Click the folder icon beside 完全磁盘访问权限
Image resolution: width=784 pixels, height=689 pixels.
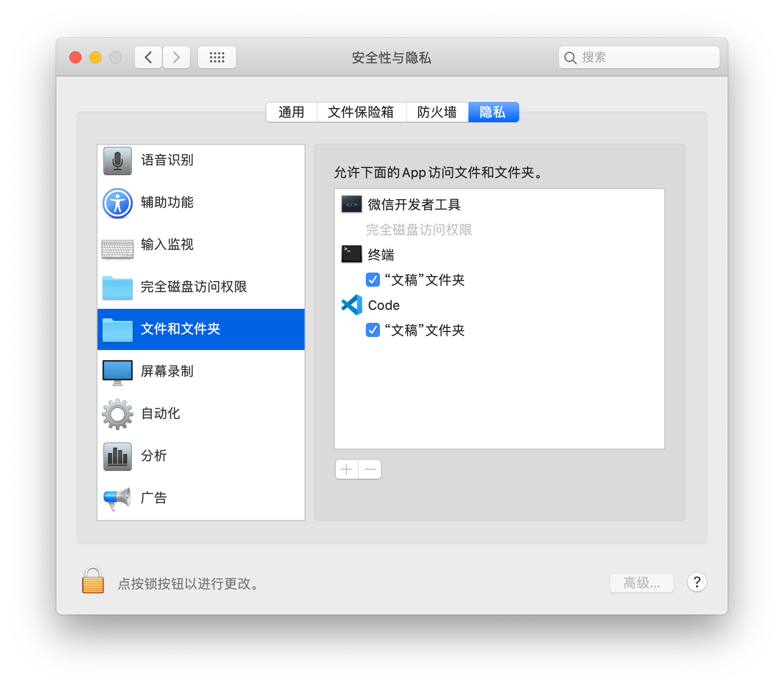click(118, 288)
